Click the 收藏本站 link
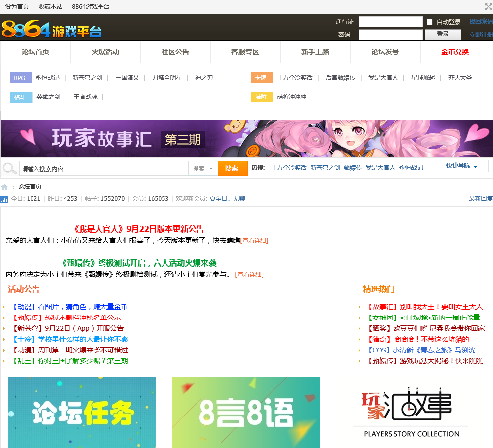The height and width of the screenshot is (448, 493). [50, 6]
